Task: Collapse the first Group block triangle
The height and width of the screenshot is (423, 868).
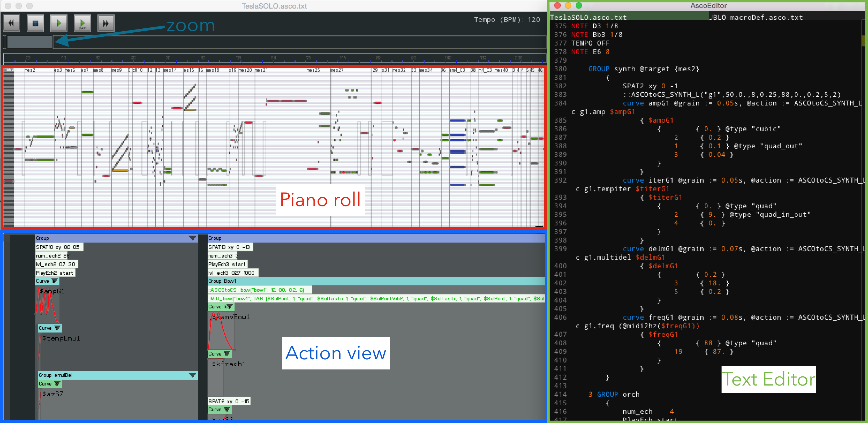Action: [193, 238]
